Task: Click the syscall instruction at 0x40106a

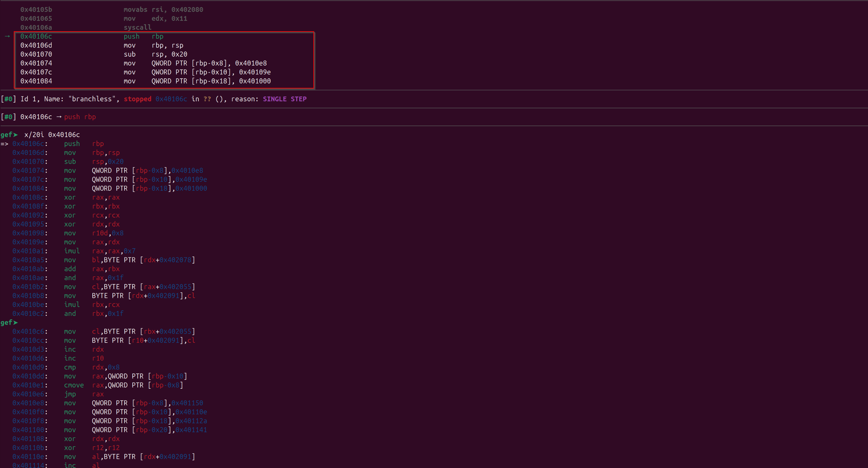Action: (137, 27)
